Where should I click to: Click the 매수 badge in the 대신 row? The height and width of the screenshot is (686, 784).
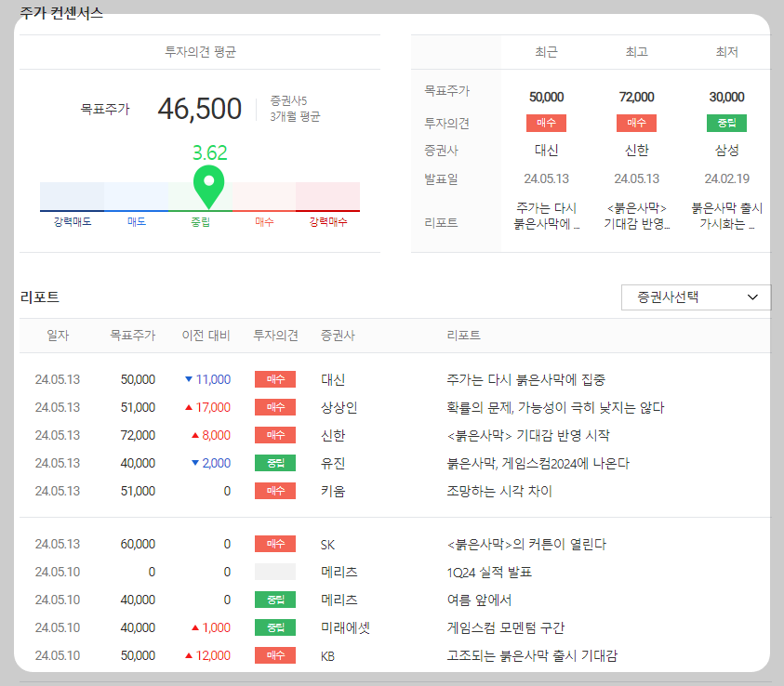[275, 379]
